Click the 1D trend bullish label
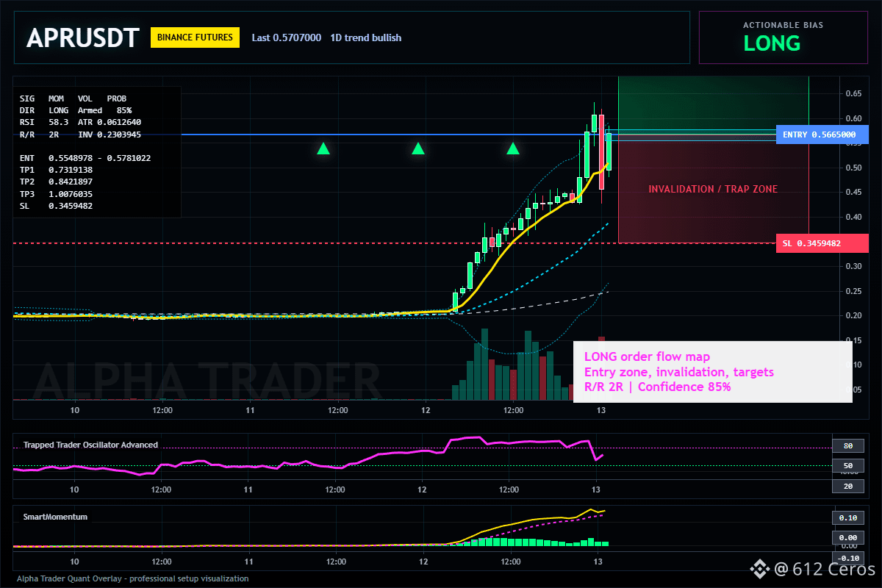Viewport: 882px width, 588px height. (x=366, y=37)
